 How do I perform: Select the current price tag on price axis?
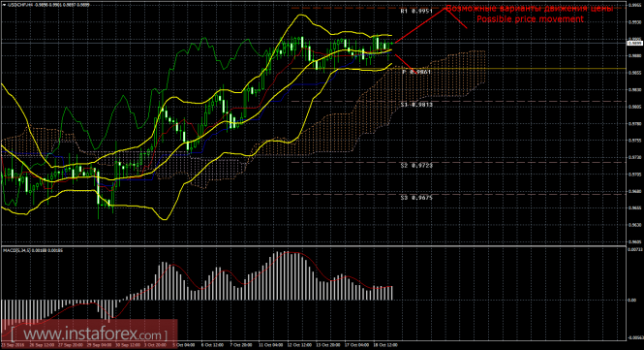point(635,43)
